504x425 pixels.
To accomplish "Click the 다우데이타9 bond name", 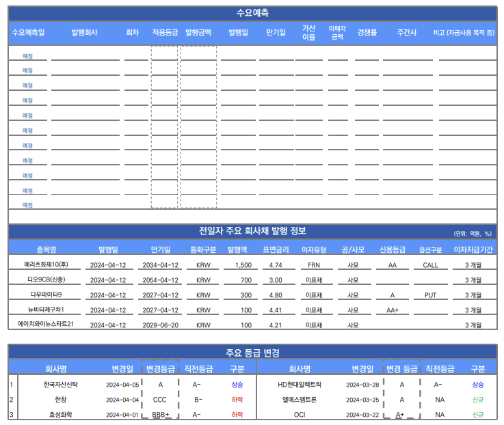I will coord(46,294).
